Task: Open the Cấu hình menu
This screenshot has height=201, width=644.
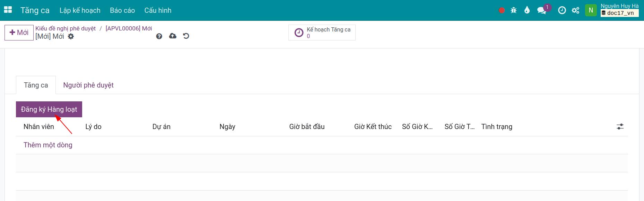Action: pyautogui.click(x=158, y=10)
